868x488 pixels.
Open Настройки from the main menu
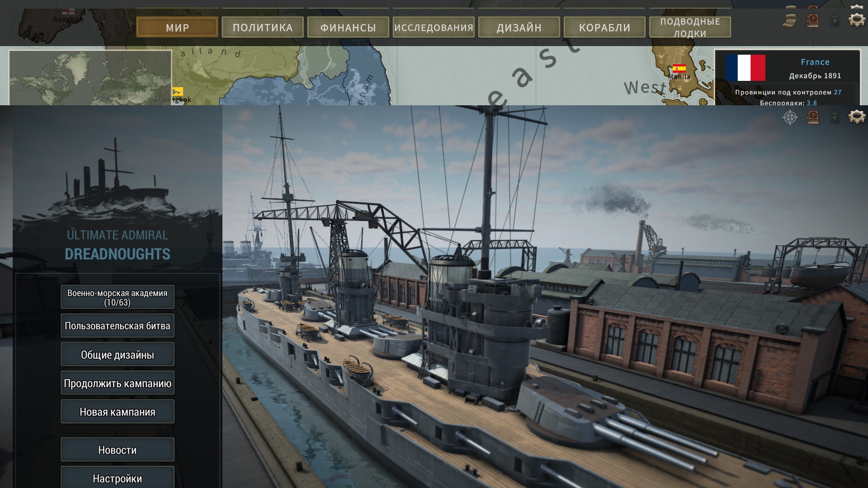pos(118,478)
